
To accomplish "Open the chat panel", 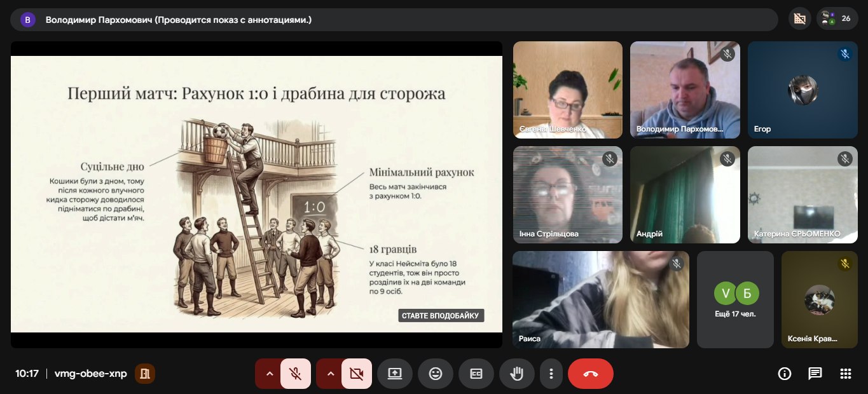I will click(815, 374).
